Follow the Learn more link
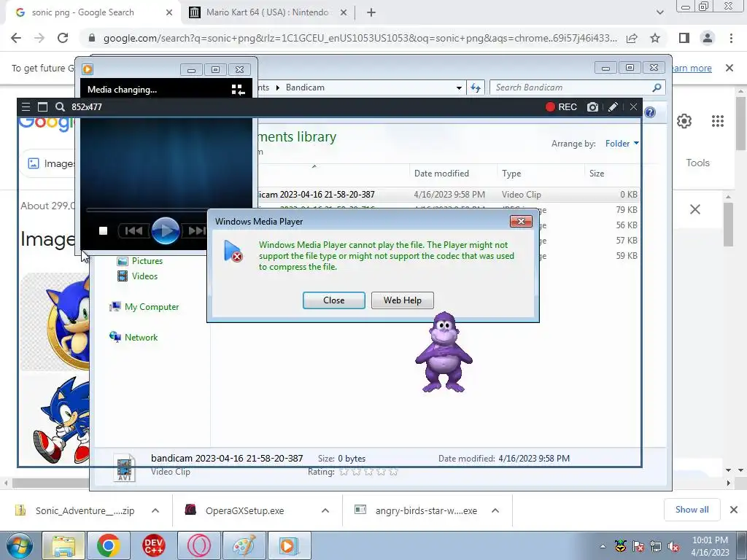The height and width of the screenshot is (560, 747). (692, 68)
